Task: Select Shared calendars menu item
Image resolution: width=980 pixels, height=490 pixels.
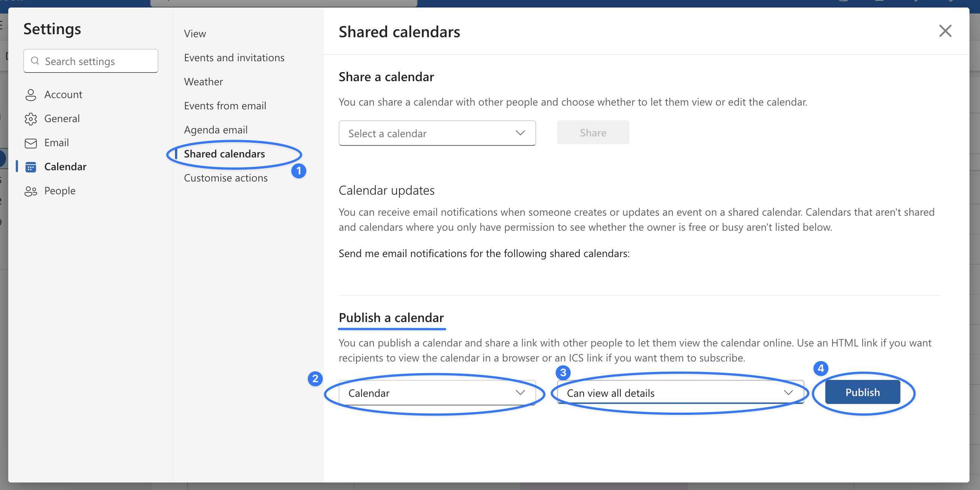Action: (224, 154)
